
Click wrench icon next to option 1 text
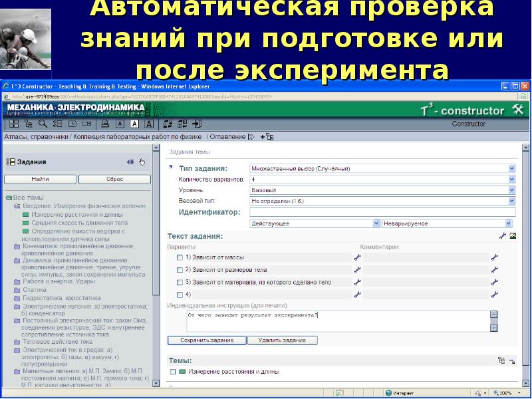[357, 257]
